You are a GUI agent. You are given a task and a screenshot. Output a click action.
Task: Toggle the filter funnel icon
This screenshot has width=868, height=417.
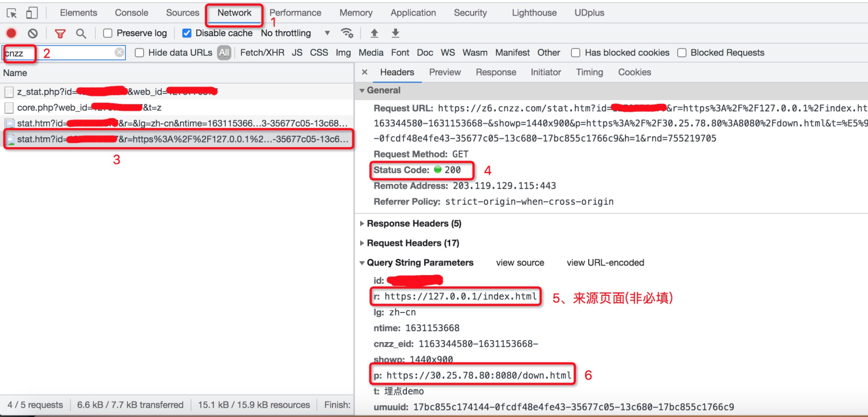pyautogui.click(x=60, y=33)
